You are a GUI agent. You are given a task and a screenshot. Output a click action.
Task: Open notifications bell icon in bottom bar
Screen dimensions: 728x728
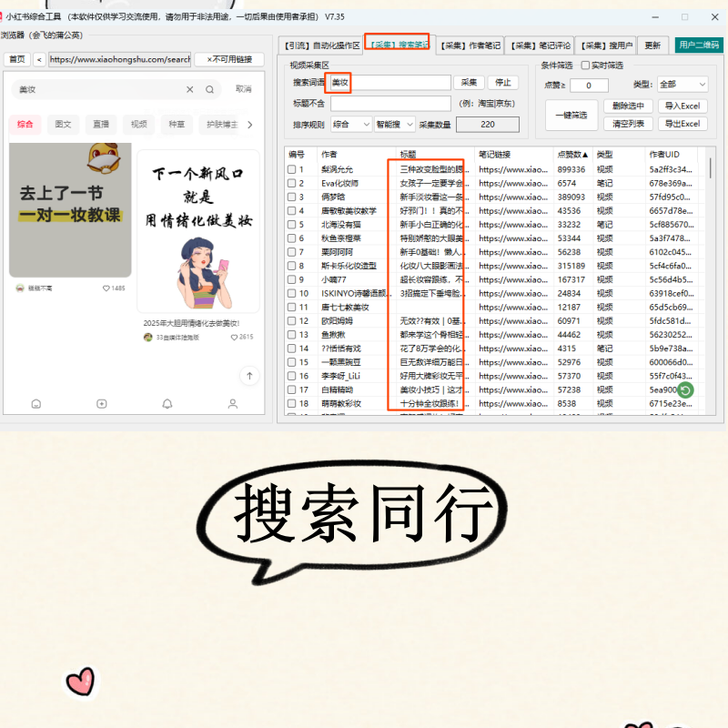click(167, 403)
